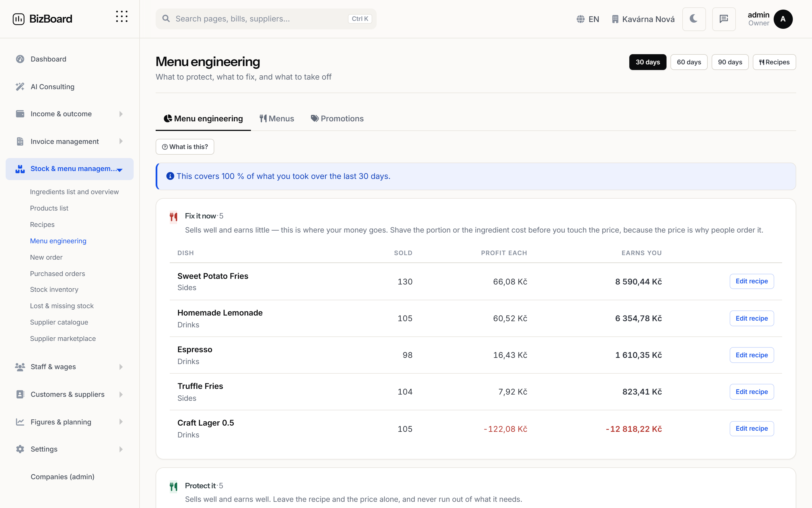Open the admin avatar menu
The height and width of the screenshot is (508, 812).
(x=783, y=19)
